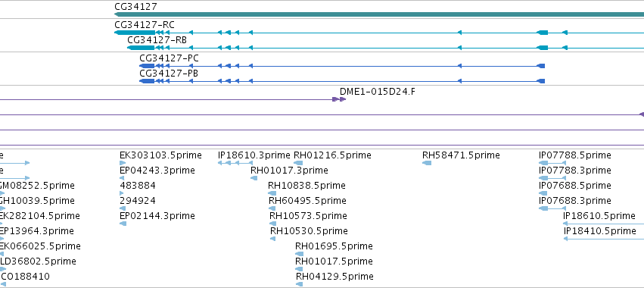
Task: Click the CG34127-PC protein feature
Action: pos(342,66)
